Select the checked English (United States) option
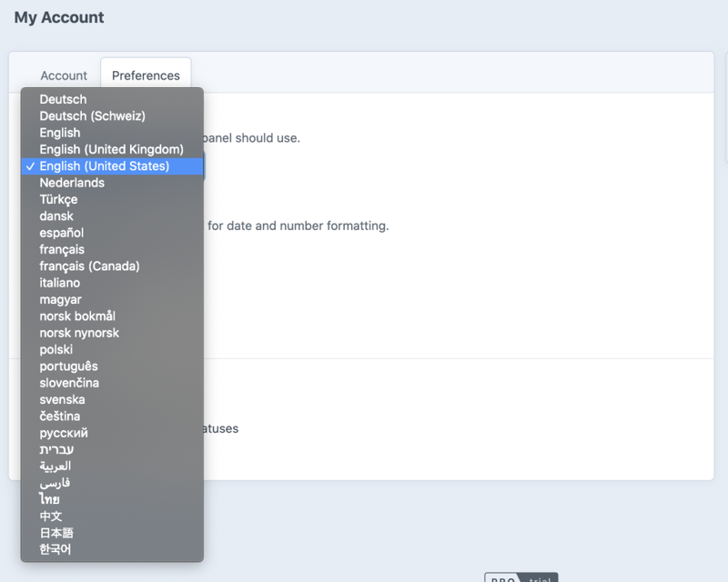The width and height of the screenshot is (728, 582). [x=104, y=166]
